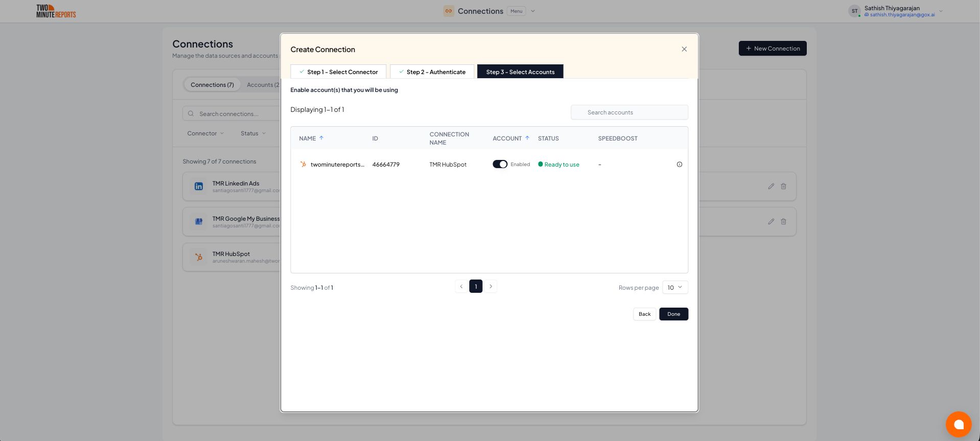
Task: Disable the twominutereports account toggle
Action: point(500,165)
